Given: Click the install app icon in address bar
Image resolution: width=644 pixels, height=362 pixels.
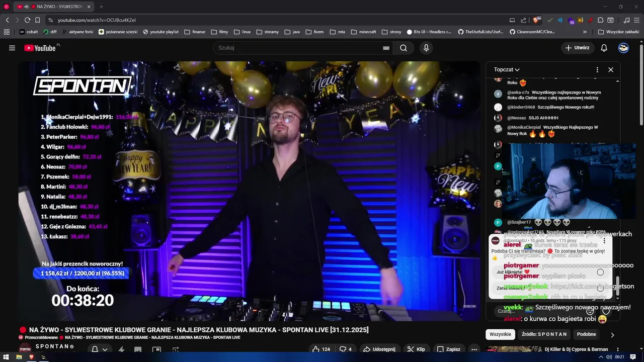Looking at the screenshot, I should 512,20.
